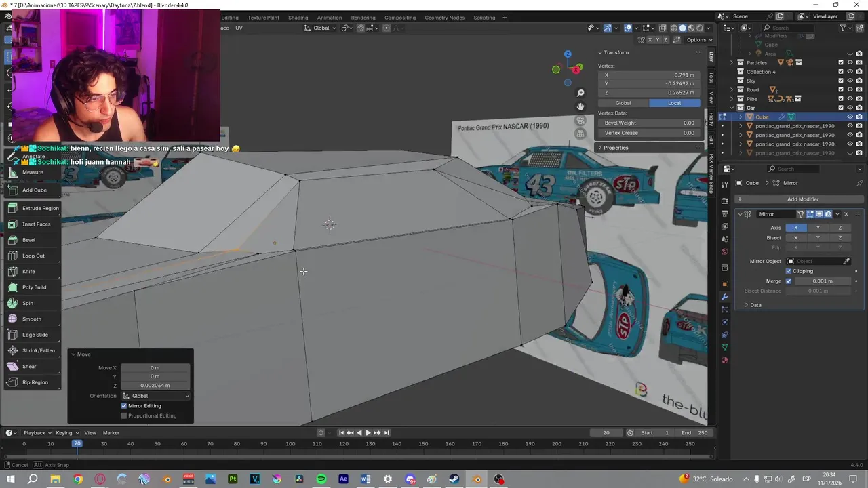Select the Knife tool
The height and width of the screenshot is (488, 868).
point(33,272)
